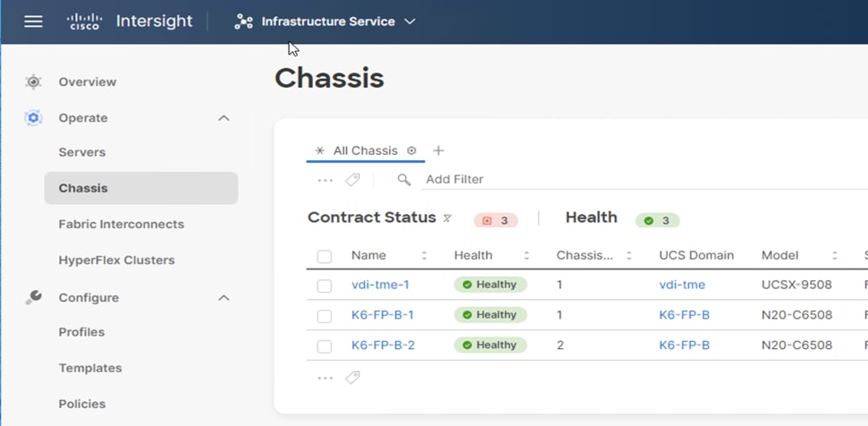Sort by the Model column
Screen dimensions: 868x426
point(834,255)
